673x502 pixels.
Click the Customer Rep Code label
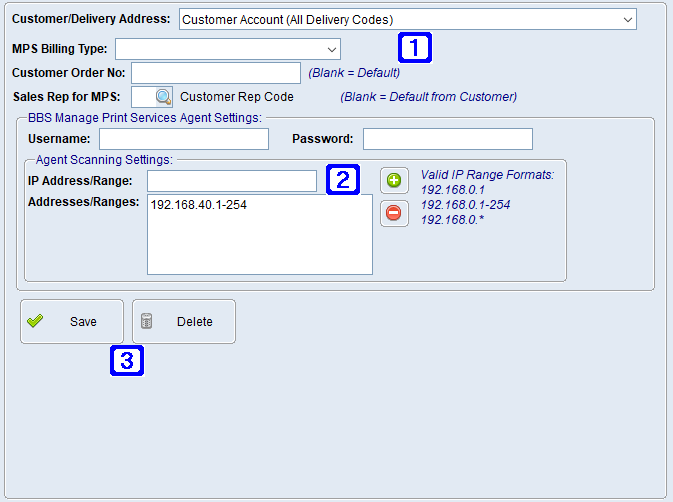[x=237, y=97]
